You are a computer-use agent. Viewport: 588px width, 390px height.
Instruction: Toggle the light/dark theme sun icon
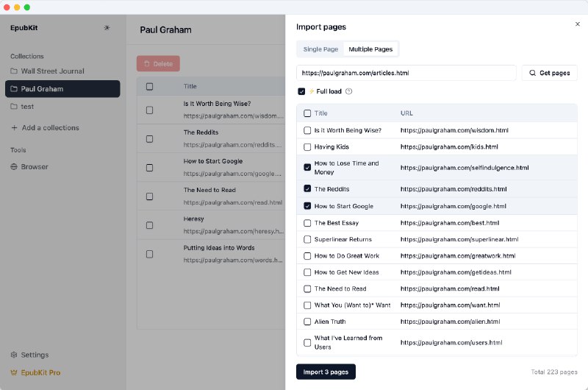pyautogui.click(x=107, y=28)
